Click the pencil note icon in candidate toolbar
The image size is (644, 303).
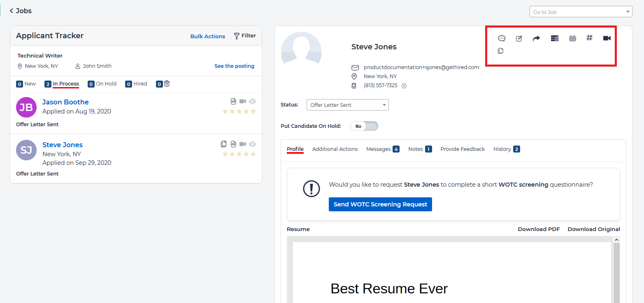[x=519, y=38]
